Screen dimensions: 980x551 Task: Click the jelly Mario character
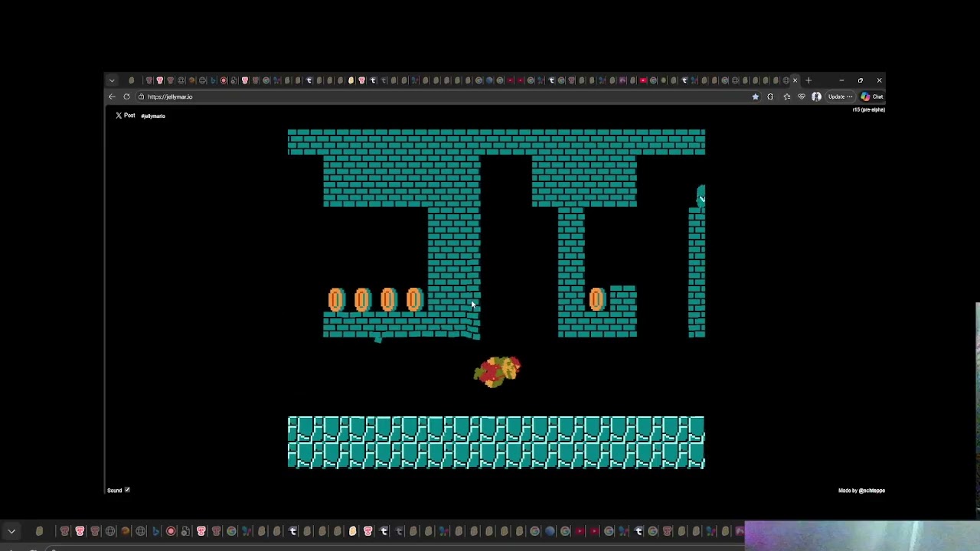coord(498,371)
